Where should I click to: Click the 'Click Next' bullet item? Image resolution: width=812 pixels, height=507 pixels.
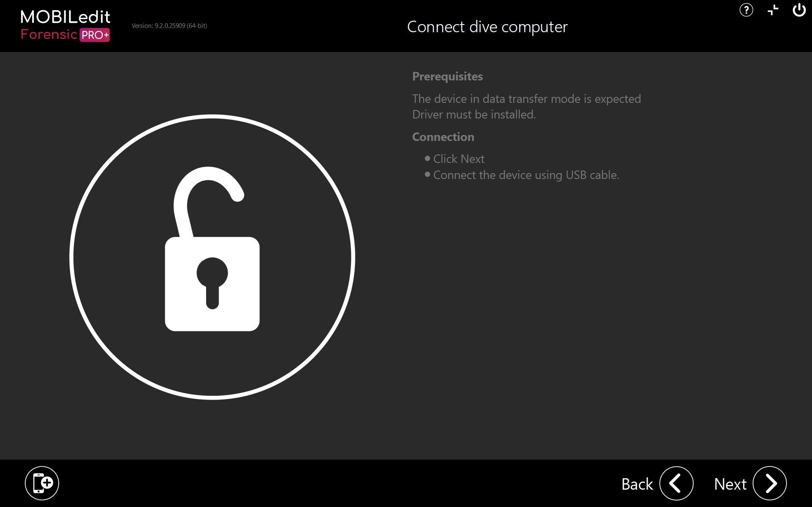[x=459, y=159]
